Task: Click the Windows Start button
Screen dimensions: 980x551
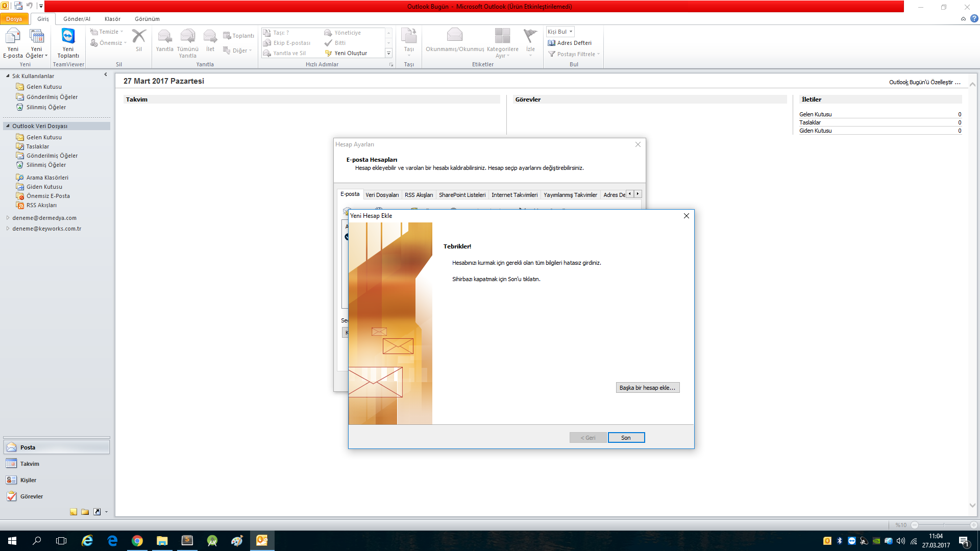Action: (12, 541)
